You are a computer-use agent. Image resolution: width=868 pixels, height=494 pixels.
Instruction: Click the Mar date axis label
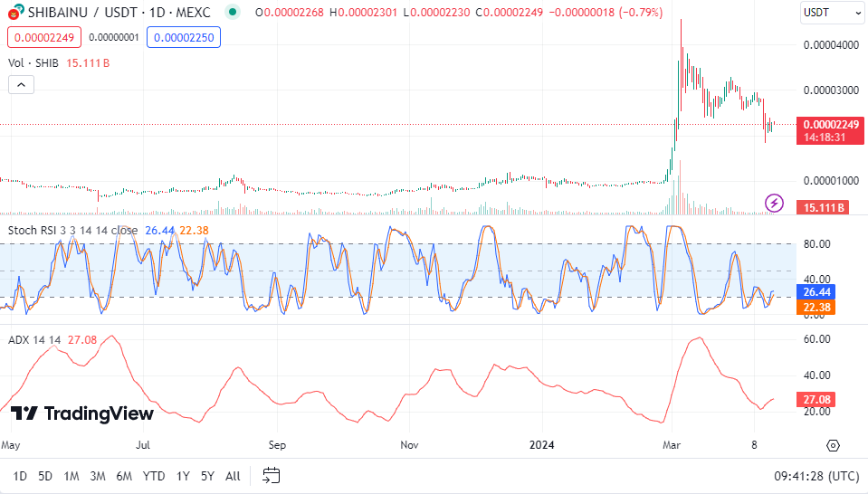click(672, 445)
